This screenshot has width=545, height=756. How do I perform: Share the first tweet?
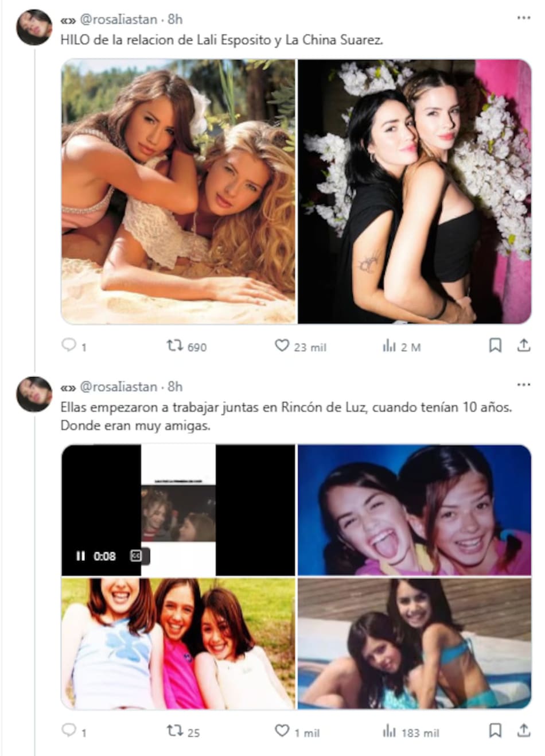(x=523, y=345)
